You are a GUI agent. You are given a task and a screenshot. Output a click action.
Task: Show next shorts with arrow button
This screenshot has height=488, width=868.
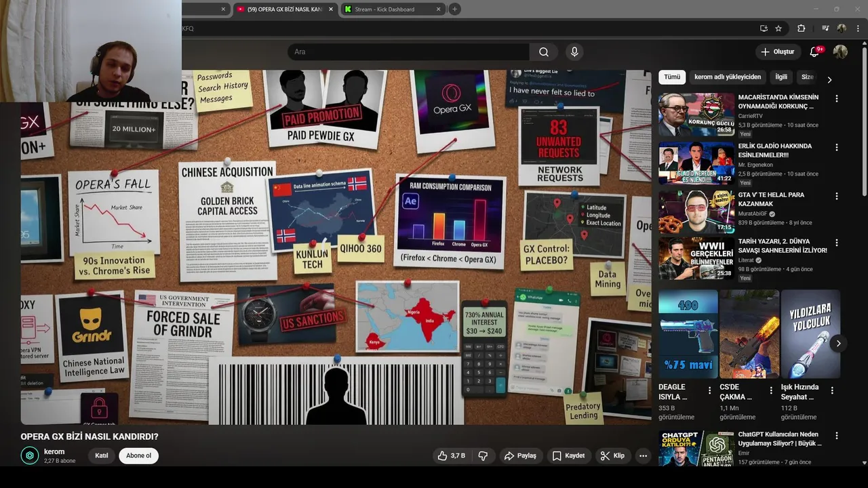(x=838, y=344)
